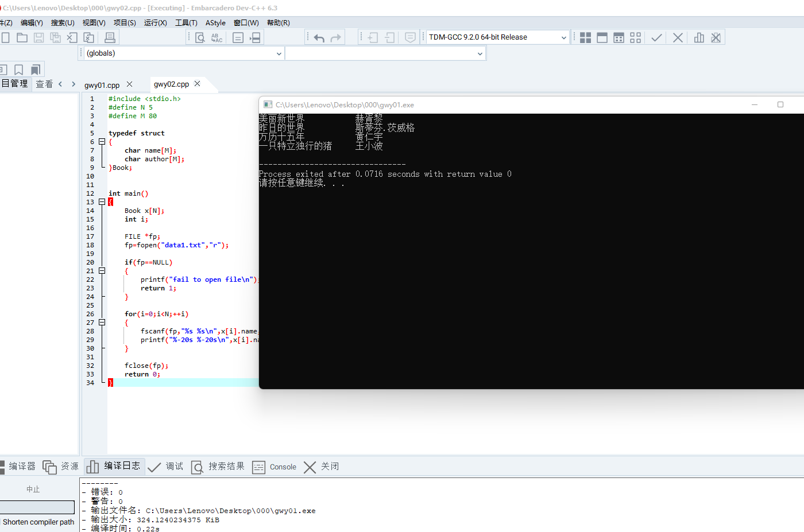
Task: Open the 编译器 bottom panel tab
Action: point(18,467)
